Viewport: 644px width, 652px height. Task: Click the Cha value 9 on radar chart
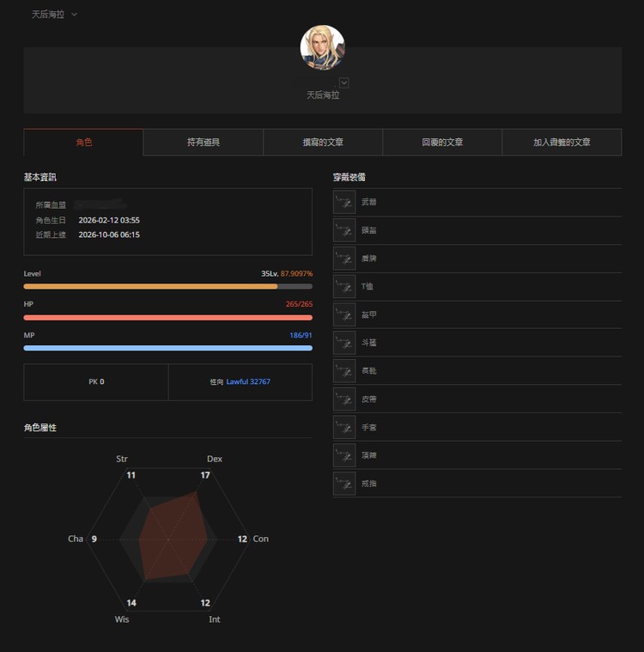click(94, 539)
